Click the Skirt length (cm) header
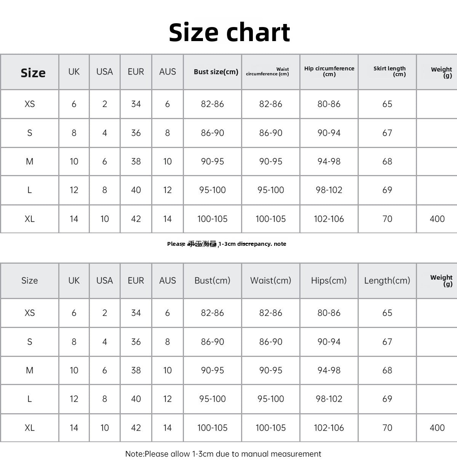The image size is (457, 476). tap(390, 71)
